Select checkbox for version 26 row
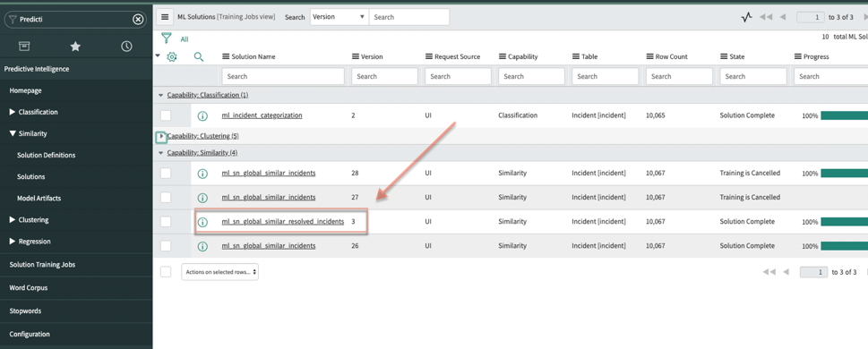This screenshot has height=349, width=868. click(166, 245)
